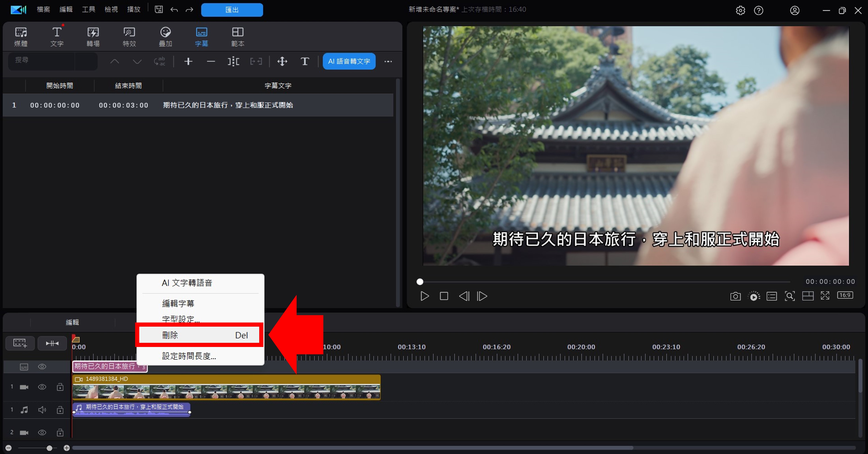Image resolution: width=868 pixels, height=454 pixels.
Task: Open the subtitle more options menu
Action: [x=388, y=61]
